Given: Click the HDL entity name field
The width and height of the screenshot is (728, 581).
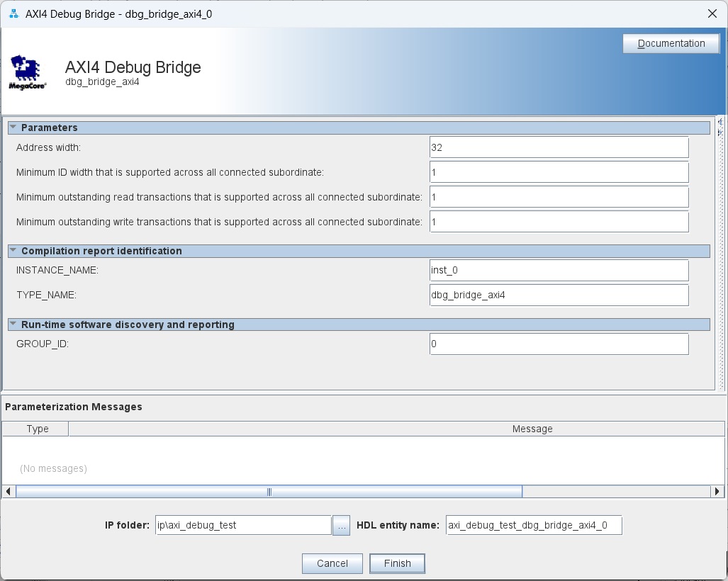Looking at the screenshot, I should [534, 525].
